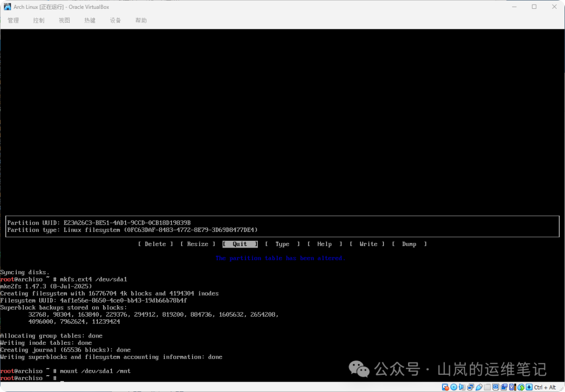
Task: Open the audio settings status icon
Action: coord(462,387)
